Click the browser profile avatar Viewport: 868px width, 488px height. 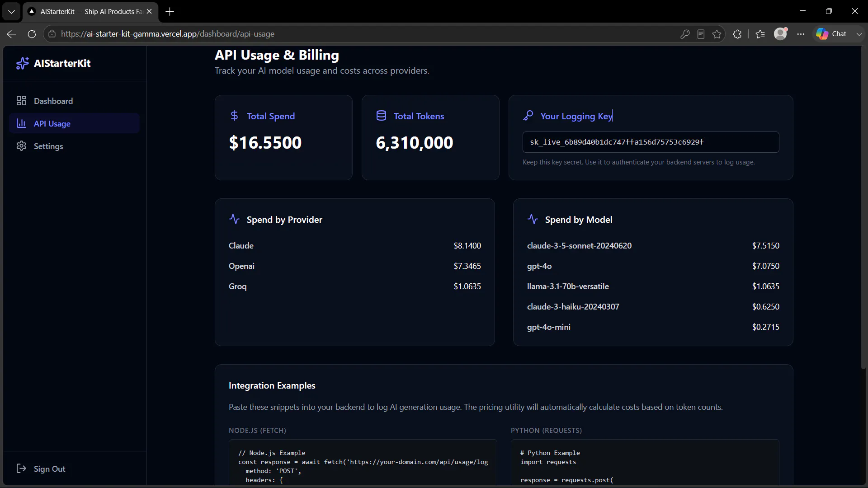coord(780,34)
